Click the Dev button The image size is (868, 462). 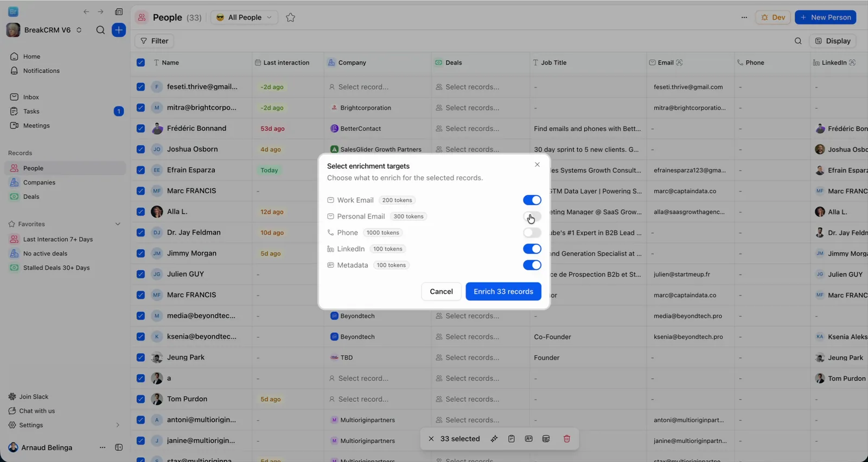[773, 17]
